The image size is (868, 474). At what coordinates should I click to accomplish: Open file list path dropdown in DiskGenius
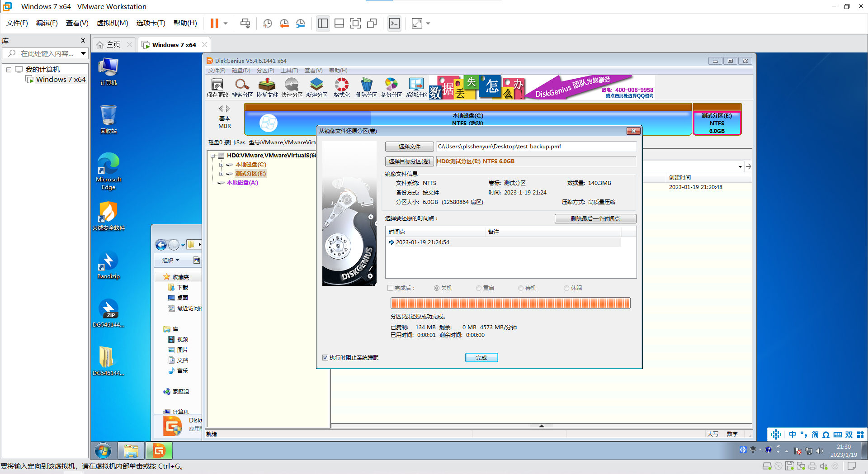(740, 167)
